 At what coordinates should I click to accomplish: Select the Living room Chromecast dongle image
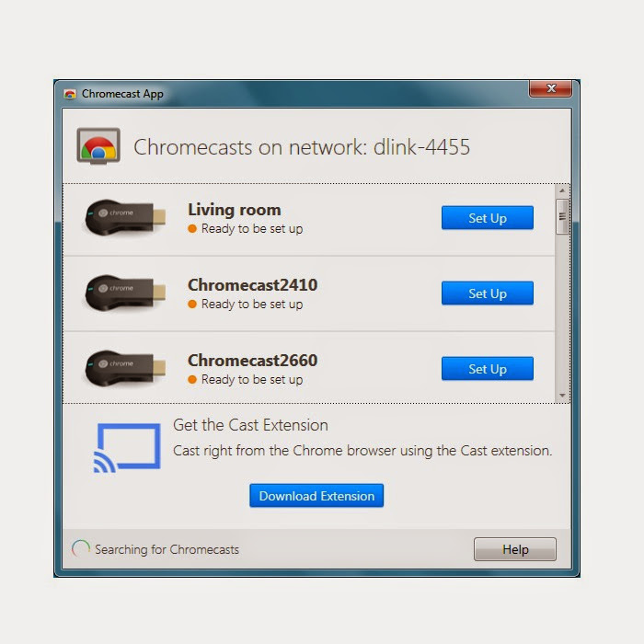[x=125, y=218]
